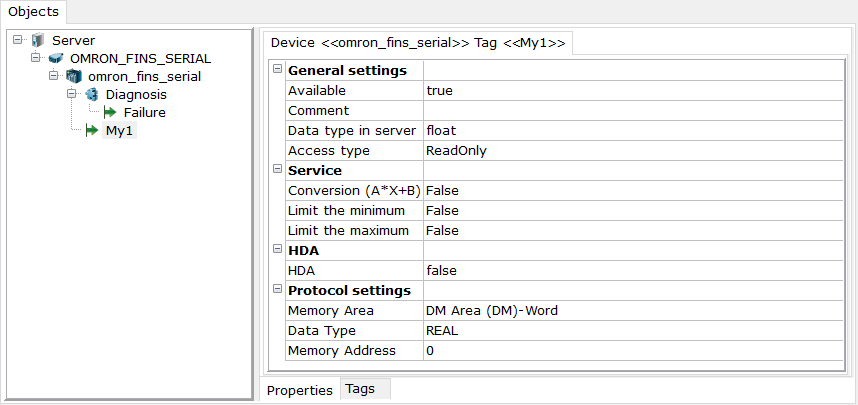The image size is (858, 405).
Task: Click the Comment property label
Action: pyautogui.click(x=318, y=111)
